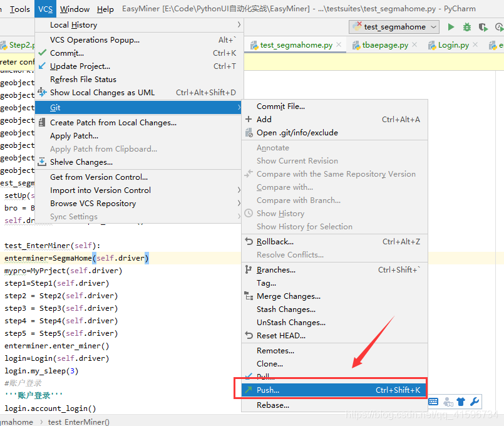Click the Branches fork icon
504x426 pixels.
pyautogui.click(x=249, y=270)
